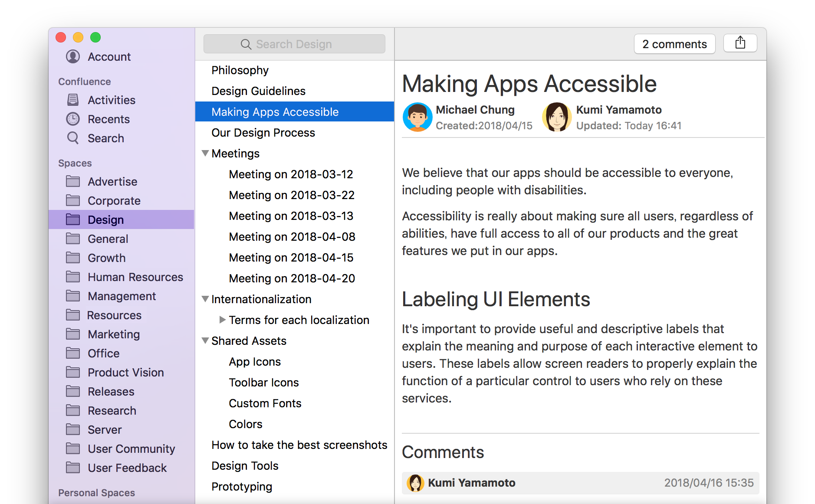The image size is (815, 504).
Task: Select the Human Resources space
Action: [x=135, y=277]
